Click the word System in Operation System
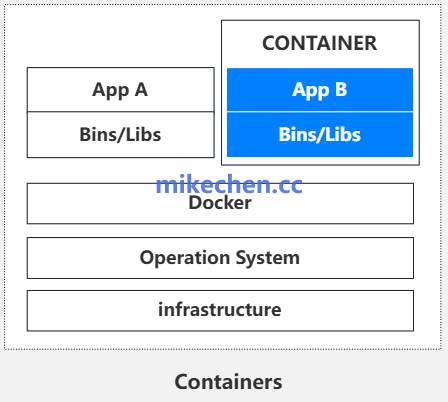 268,258
